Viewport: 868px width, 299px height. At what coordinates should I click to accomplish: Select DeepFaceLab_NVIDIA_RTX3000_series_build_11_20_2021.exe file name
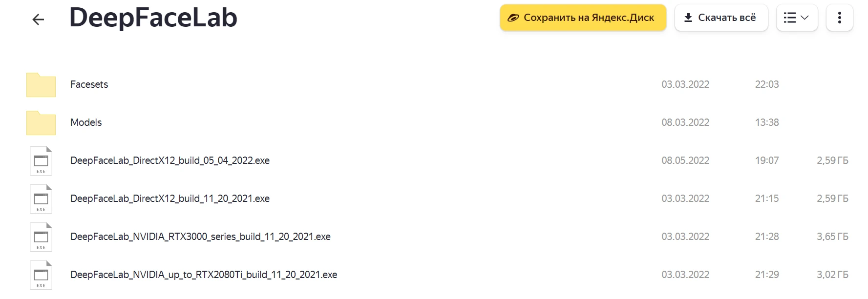200,237
